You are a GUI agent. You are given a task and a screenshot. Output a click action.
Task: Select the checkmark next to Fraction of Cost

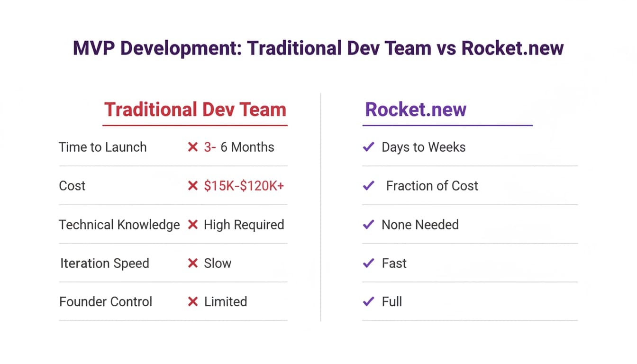[x=368, y=186]
